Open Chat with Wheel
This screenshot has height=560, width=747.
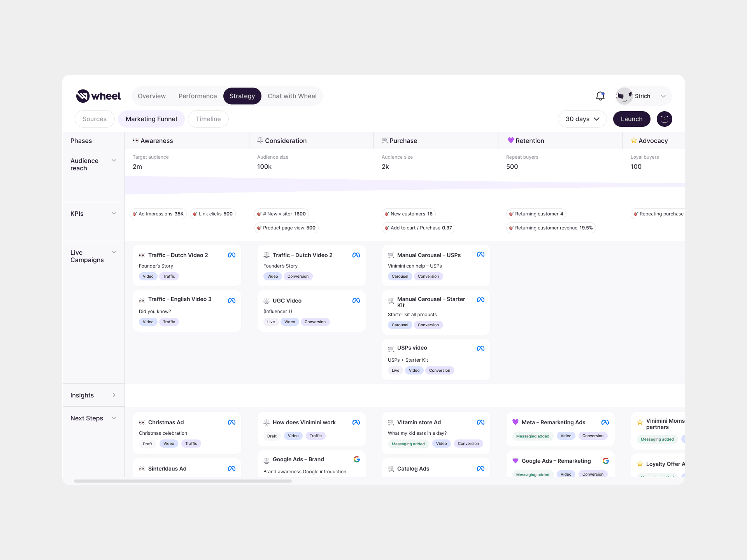point(292,96)
